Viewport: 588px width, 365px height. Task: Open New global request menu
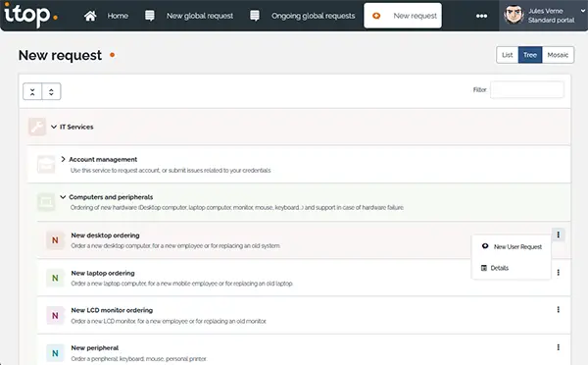coord(200,16)
